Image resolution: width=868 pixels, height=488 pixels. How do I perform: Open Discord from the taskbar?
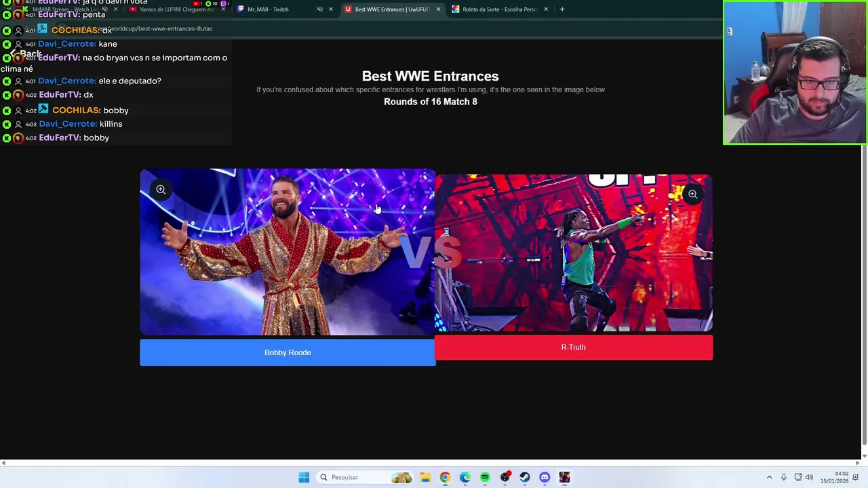545,477
